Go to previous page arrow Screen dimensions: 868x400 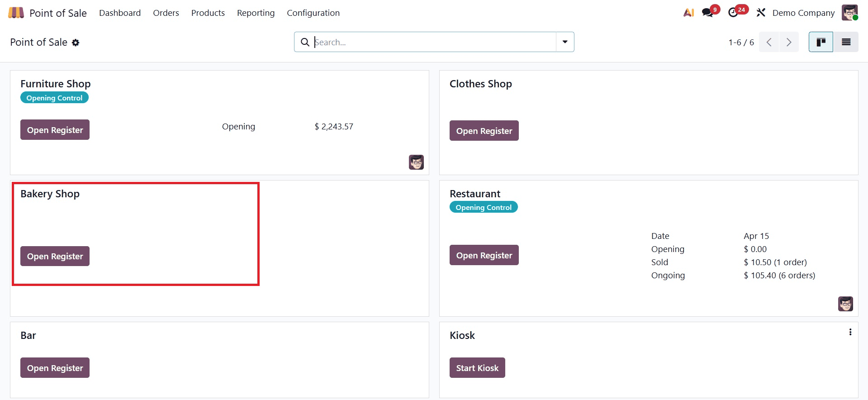pyautogui.click(x=769, y=42)
